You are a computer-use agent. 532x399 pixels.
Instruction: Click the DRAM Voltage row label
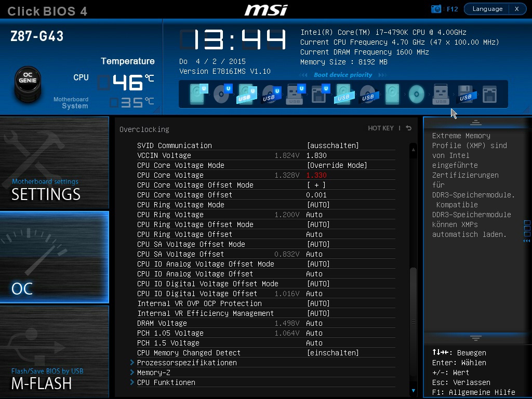(162, 323)
